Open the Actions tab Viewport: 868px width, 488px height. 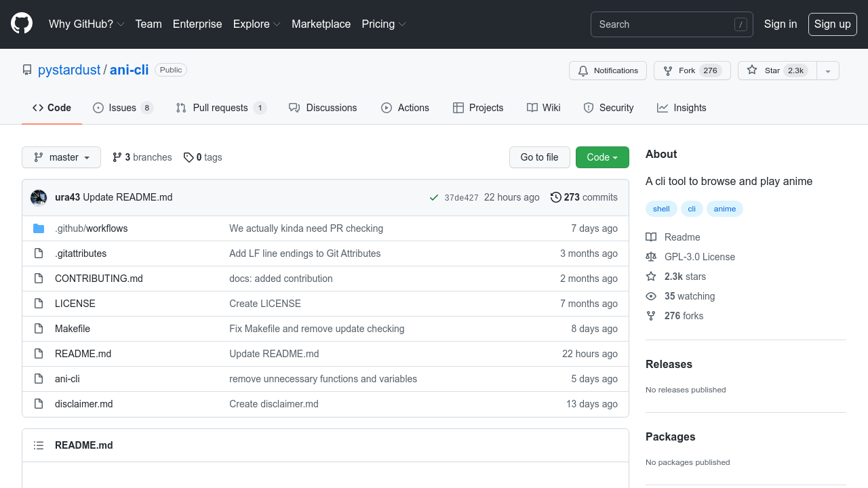click(x=406, y=108)
